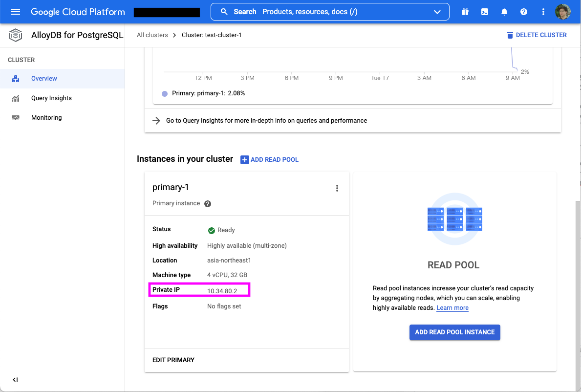Open the notifications bell
The width and height of the screenshot is (581, 392).
(x=504, y=12)
